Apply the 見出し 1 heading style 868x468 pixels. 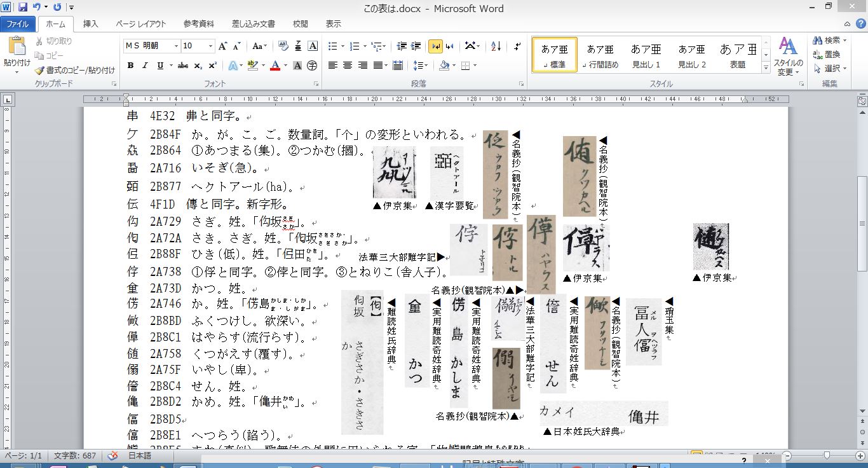click(646, 55)
